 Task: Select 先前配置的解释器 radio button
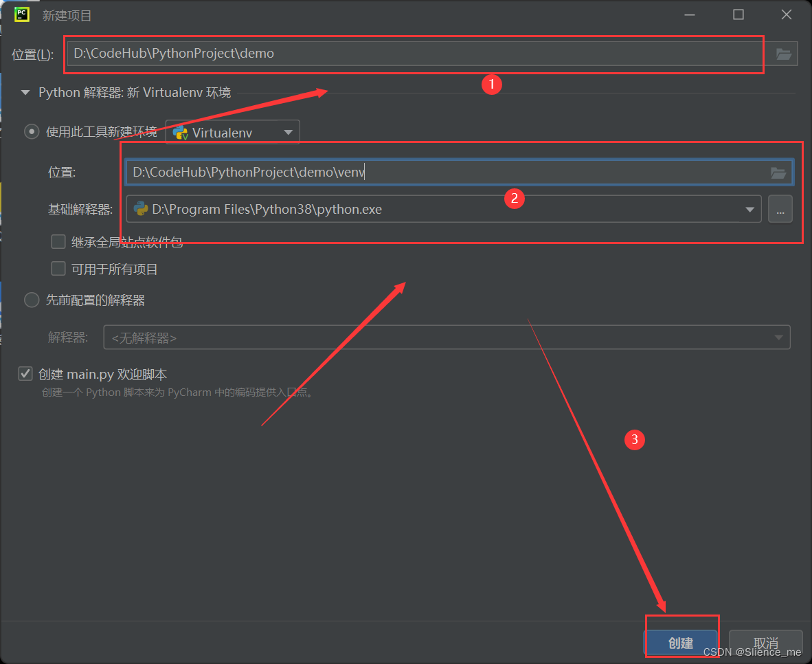click(x=32, y=300)
